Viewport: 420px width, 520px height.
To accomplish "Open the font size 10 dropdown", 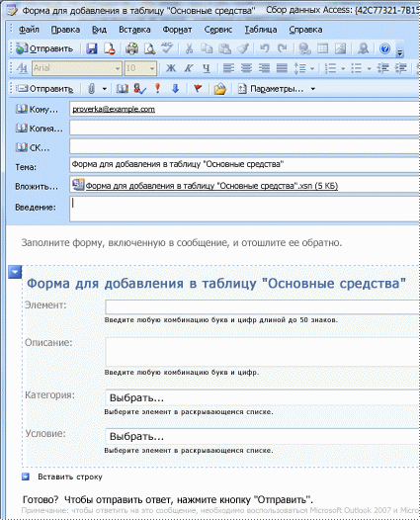I will pyautogui.click(x=152, y=68).
